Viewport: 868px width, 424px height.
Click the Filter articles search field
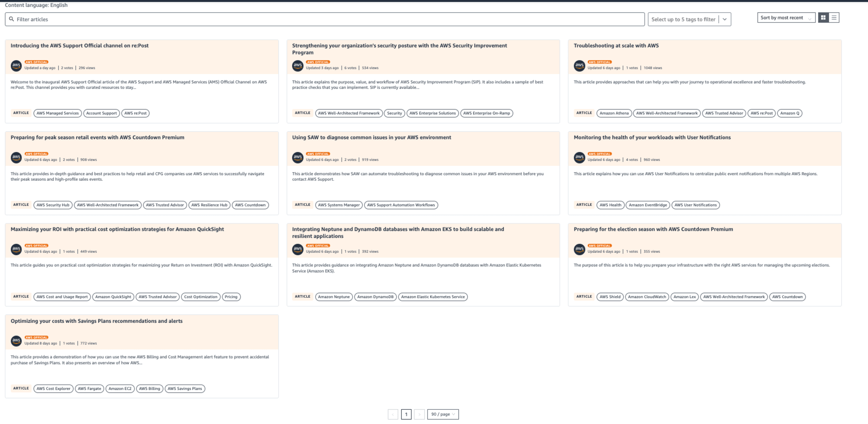pos(325,19)
